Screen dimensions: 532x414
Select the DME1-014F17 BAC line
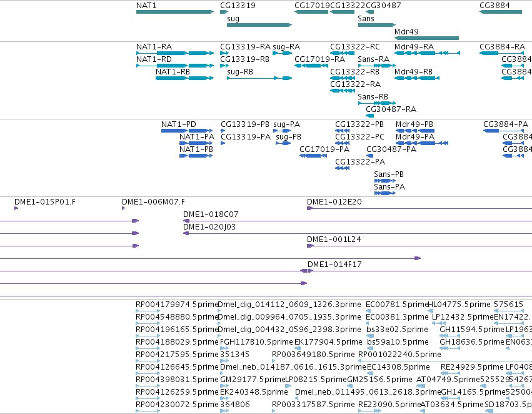click(x=419, y=271)
